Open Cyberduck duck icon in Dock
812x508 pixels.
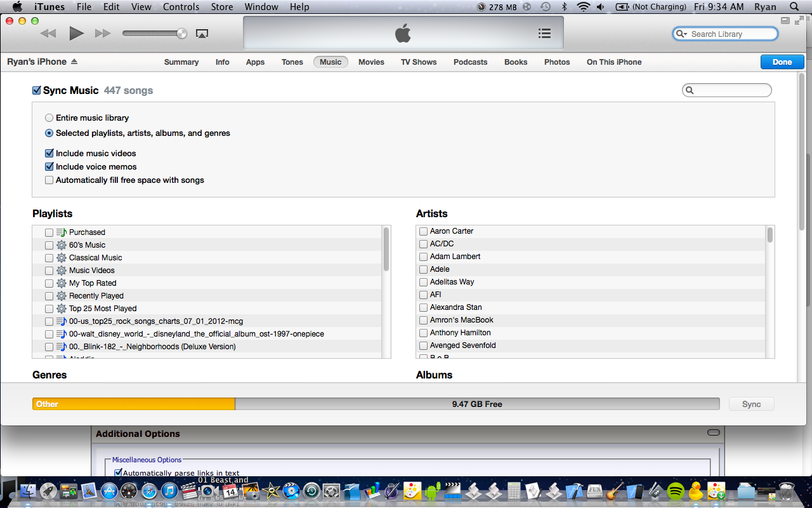click(x=696, y=491)
